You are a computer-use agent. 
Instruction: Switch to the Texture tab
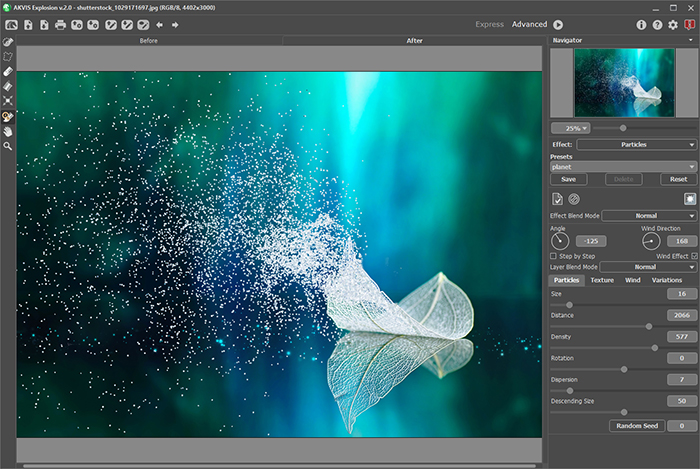coord(602,280)
